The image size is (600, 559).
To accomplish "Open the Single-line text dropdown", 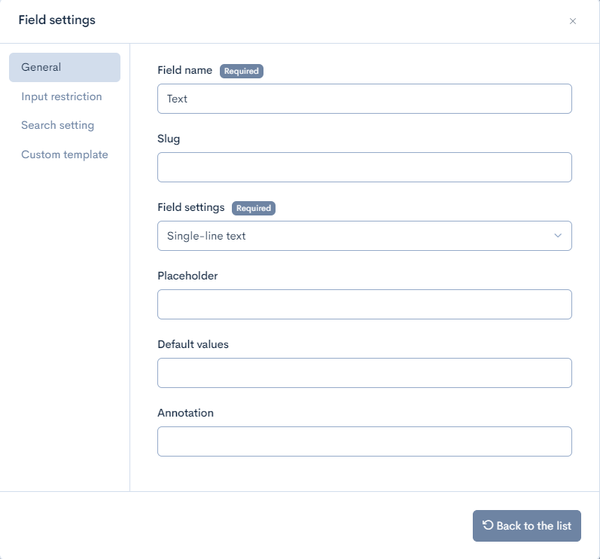I will [x=364, y=236].
